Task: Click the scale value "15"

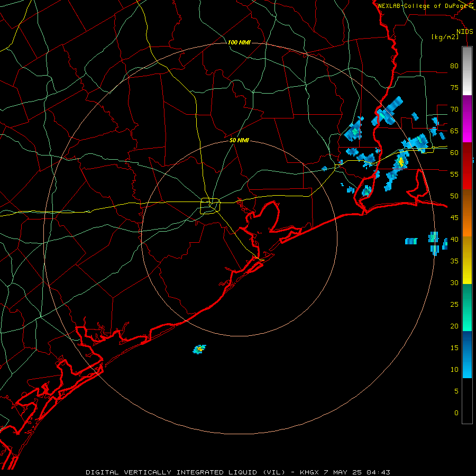Action: (x=454, y=347)
